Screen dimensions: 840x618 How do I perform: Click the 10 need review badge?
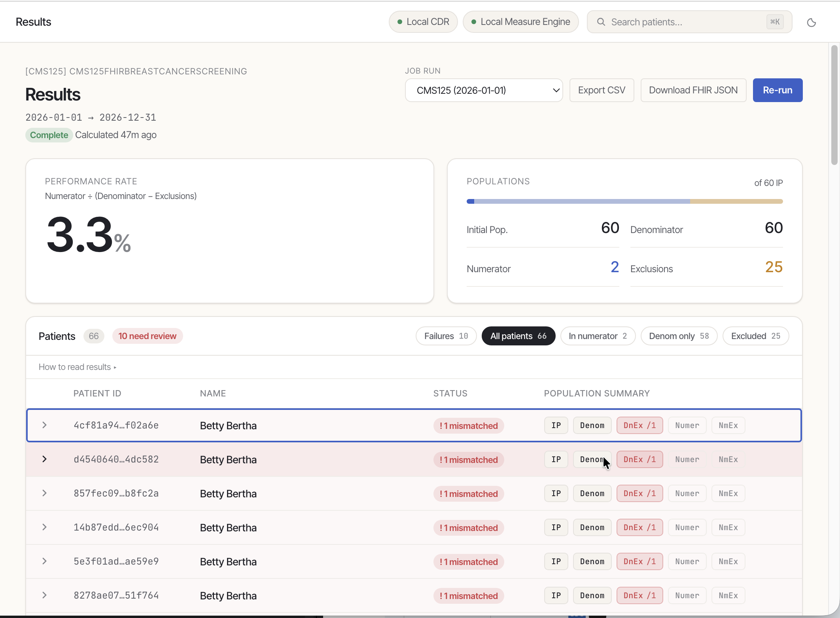tap(148, 336)
